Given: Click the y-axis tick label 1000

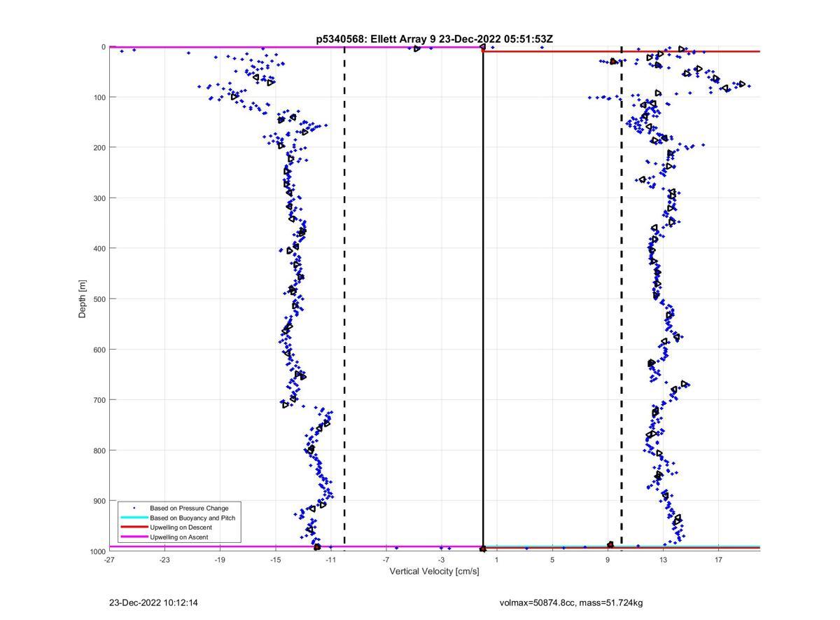Looking at the screenshot, I should coord(97,551).
